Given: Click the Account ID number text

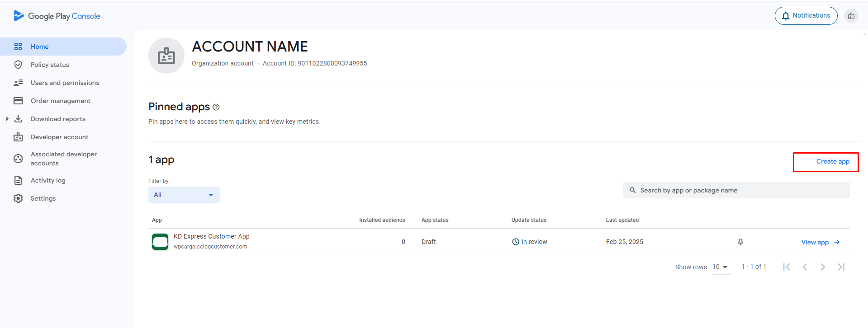Looking at the screenshot, I should coord(332,63).
